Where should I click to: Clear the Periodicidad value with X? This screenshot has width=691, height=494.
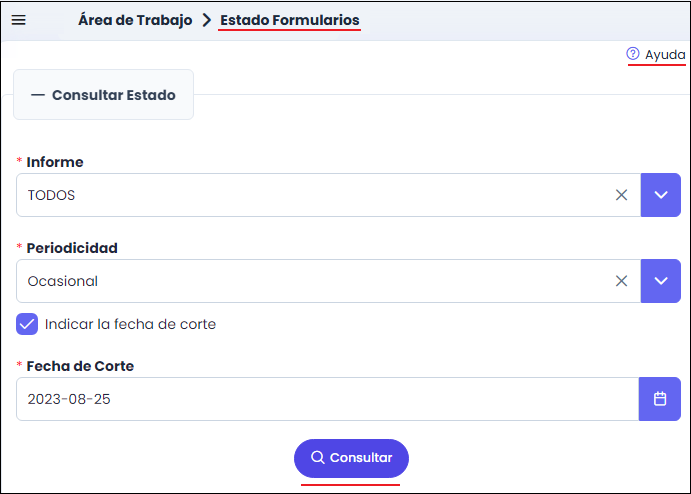coord(621,281)
